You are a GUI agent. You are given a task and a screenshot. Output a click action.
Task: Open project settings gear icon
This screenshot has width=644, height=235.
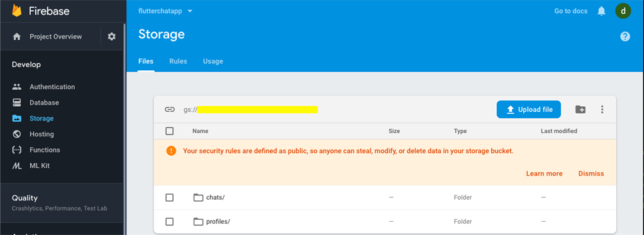[112, 36]
